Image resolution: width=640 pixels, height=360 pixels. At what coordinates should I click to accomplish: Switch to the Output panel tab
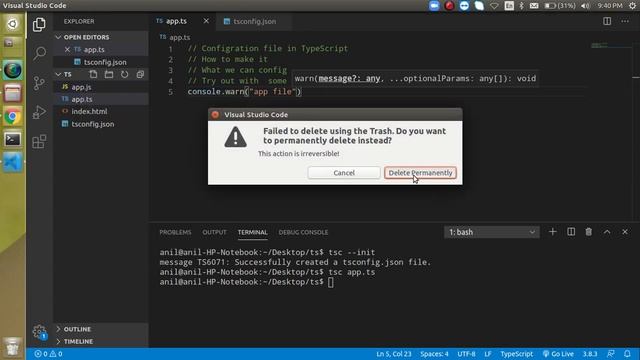214,232
